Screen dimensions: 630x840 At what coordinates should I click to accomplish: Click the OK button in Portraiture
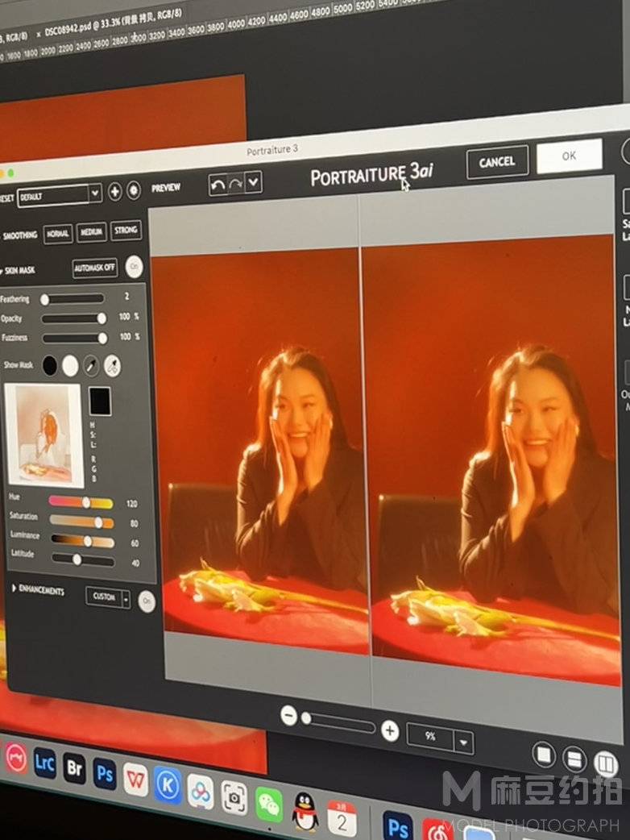[x=569, y=156]
